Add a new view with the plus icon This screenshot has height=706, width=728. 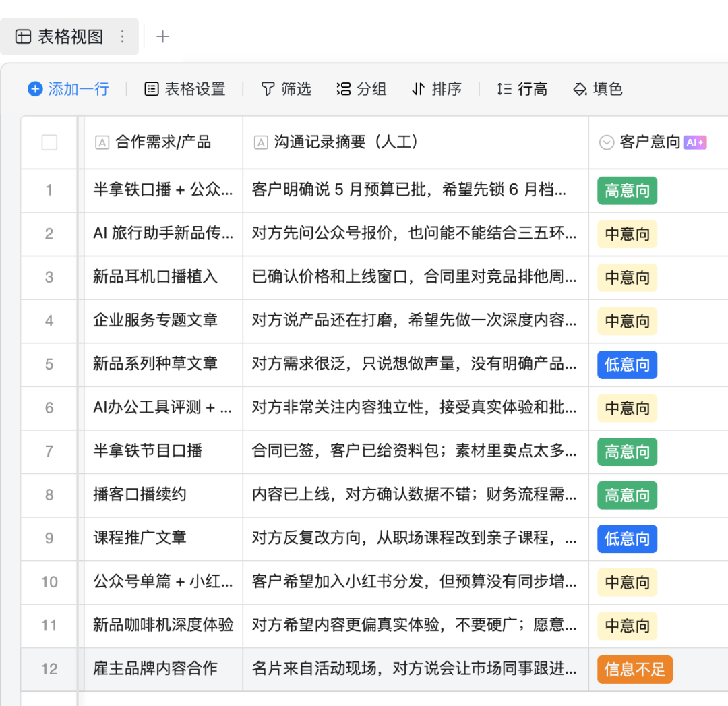[x=162, y=36]
